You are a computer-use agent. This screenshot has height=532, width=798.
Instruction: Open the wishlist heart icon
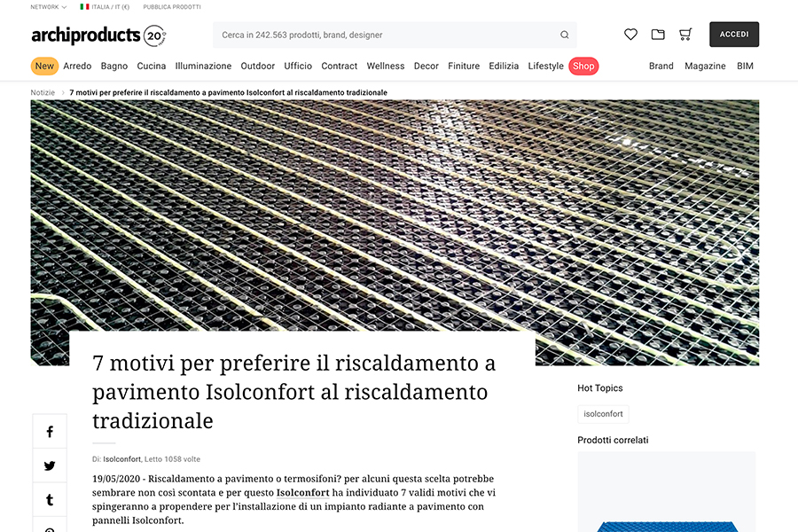tap(630, 35)
